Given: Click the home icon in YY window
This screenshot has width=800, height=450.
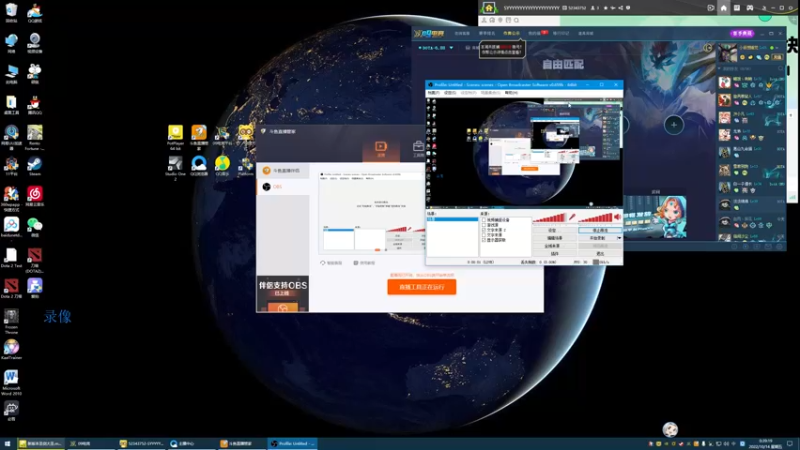Looking at the screenshot, I should pos(723,8).
